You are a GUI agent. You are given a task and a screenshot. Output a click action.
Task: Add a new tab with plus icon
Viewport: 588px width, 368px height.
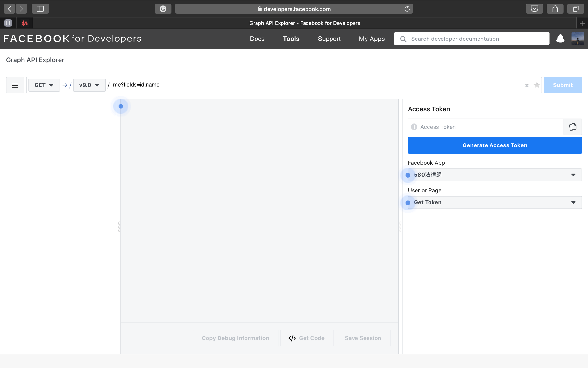[582, 23]
